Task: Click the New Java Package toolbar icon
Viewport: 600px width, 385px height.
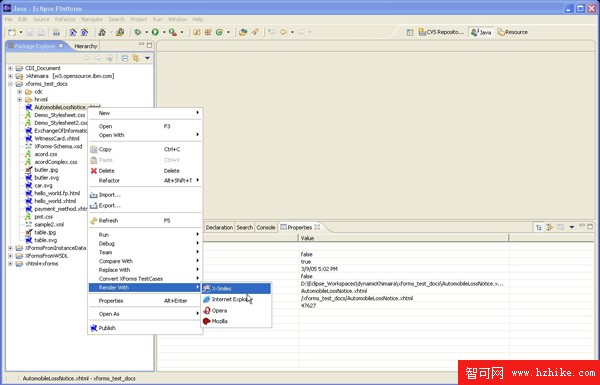Action: [x=208, y=33]
